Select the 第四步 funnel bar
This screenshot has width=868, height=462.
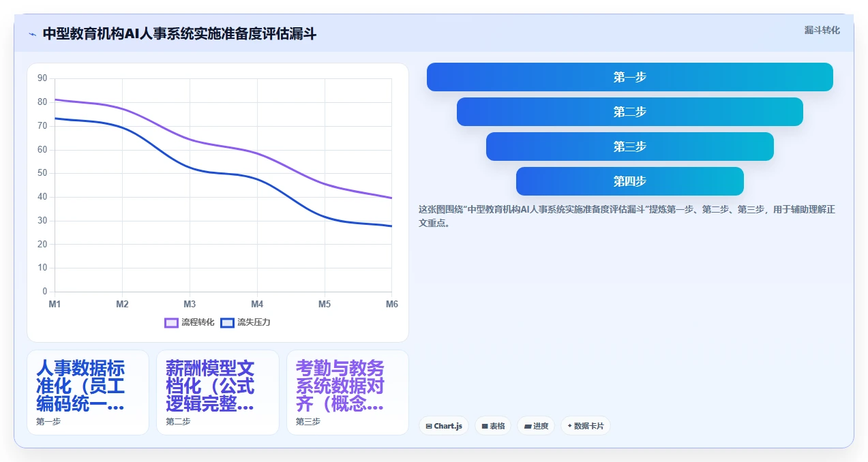[630, 181]
